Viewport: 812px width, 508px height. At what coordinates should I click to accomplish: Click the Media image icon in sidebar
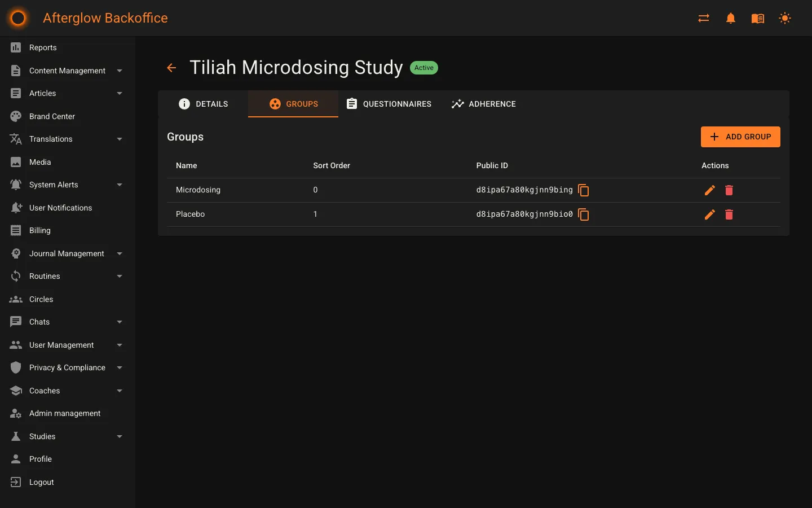click(x=16, y=162)
